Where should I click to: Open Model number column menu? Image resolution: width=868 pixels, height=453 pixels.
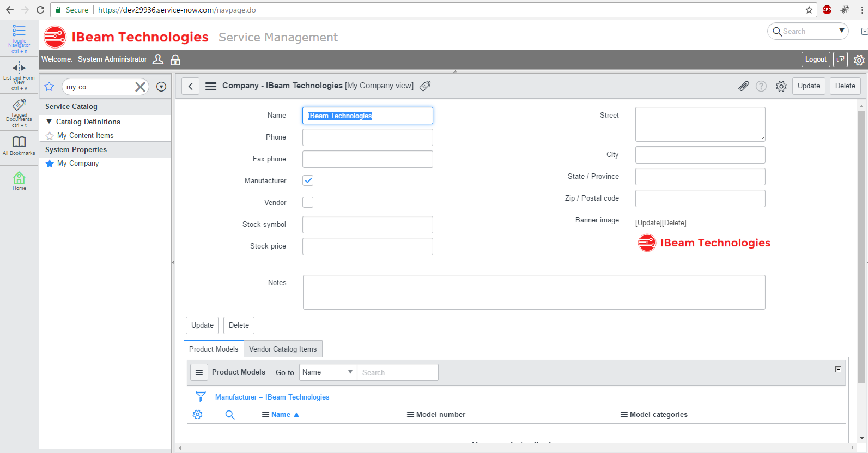tap(410, 415)
